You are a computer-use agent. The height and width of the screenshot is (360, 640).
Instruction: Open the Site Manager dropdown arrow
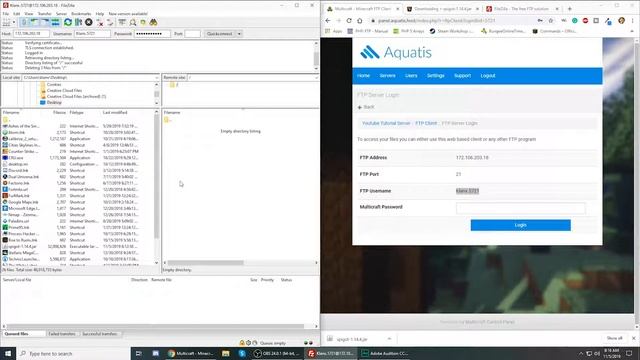click(x=13, y=22)
